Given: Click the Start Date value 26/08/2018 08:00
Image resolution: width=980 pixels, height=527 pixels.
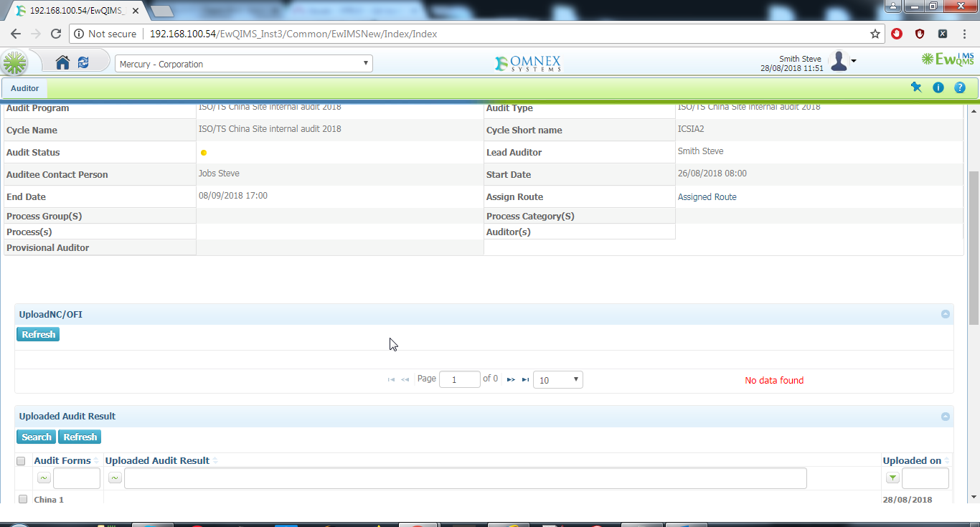Looking at the screenshot, I should (712, 174).
